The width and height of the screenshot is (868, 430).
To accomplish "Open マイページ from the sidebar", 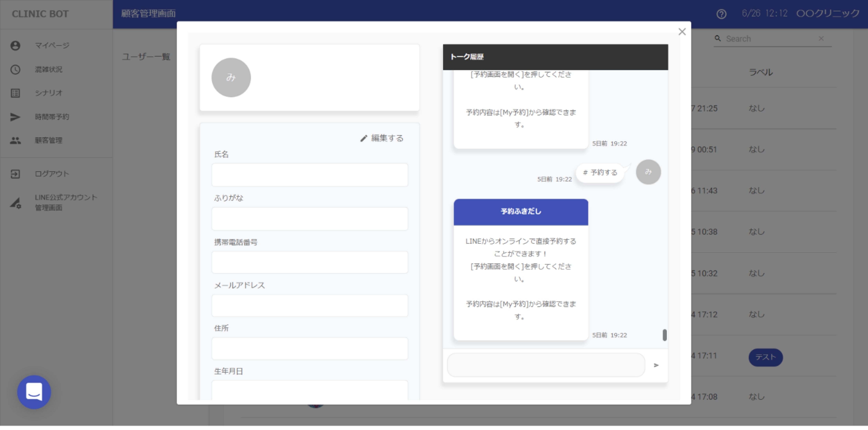I will 52,46.
